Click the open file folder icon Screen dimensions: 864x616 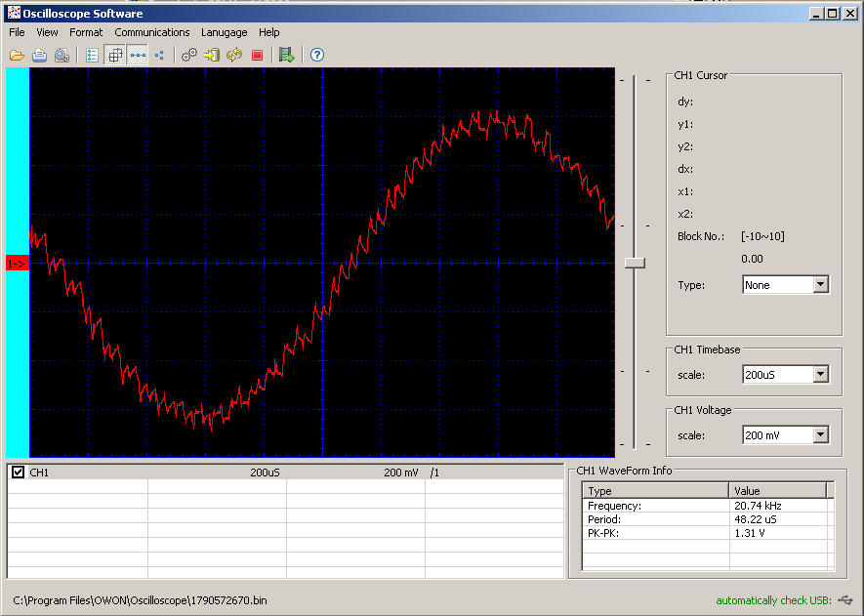click(17, 56)
